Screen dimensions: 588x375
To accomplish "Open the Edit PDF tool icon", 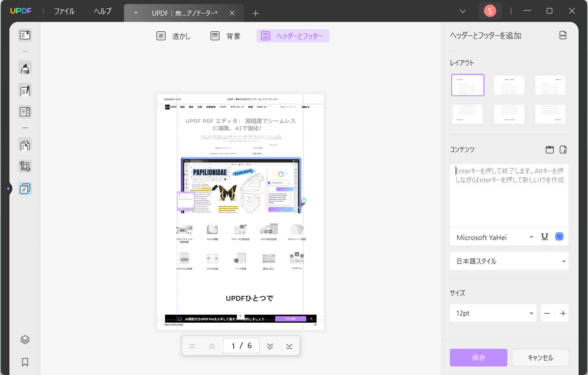I will [x=25, y=90].
